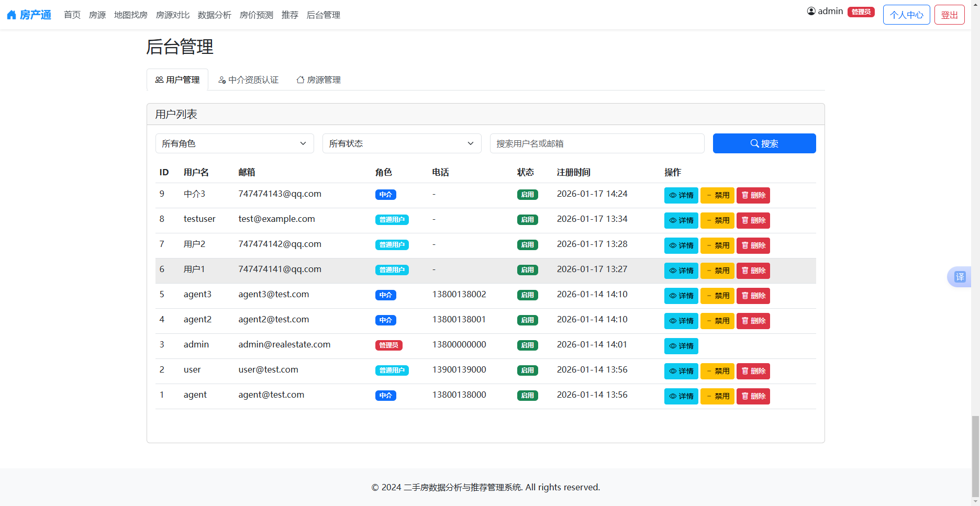Screen dimensions: 980x506
Task: Click the 注册时间 column header
Action: pyautogui.click(x=574, y=172)
